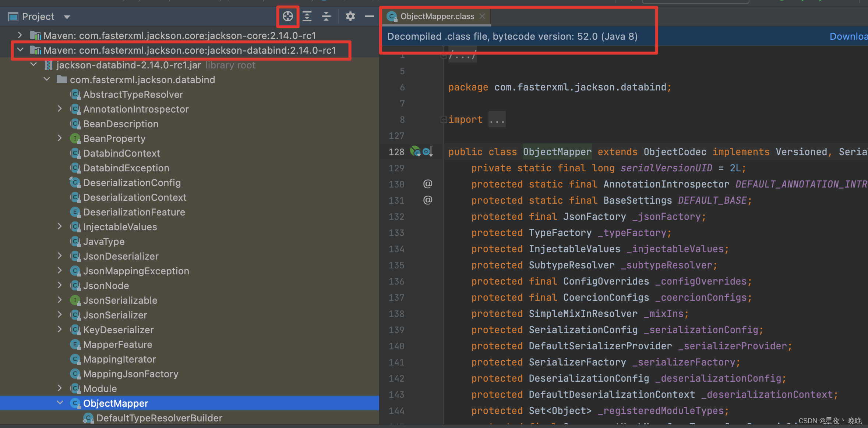Hide the Project tool window

tap(369, 16)
